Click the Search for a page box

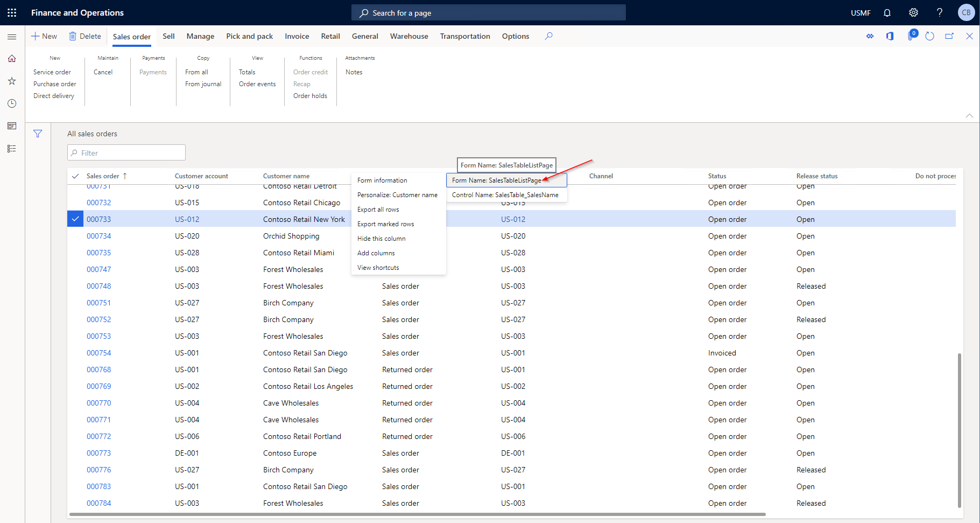489,13
